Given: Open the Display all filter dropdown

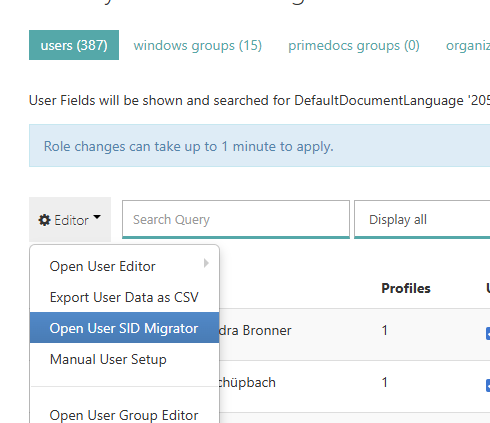Looking at the screenshot, I should [x=422, y=219].
